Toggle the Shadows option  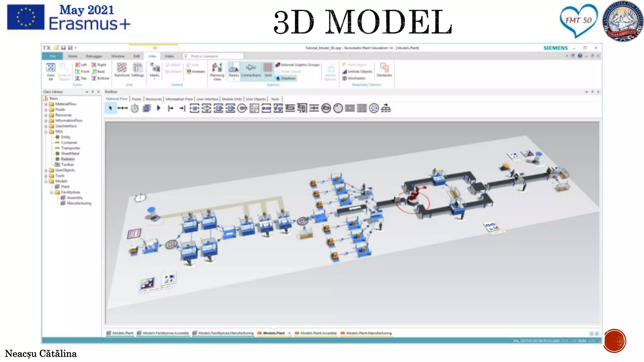tap(286, 78)
